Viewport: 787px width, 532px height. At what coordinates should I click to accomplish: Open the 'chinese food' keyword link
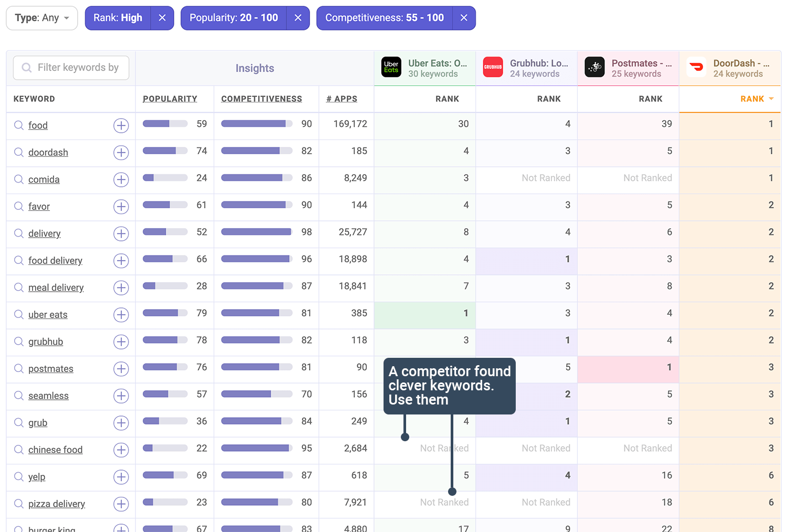[x=55, y=450]
